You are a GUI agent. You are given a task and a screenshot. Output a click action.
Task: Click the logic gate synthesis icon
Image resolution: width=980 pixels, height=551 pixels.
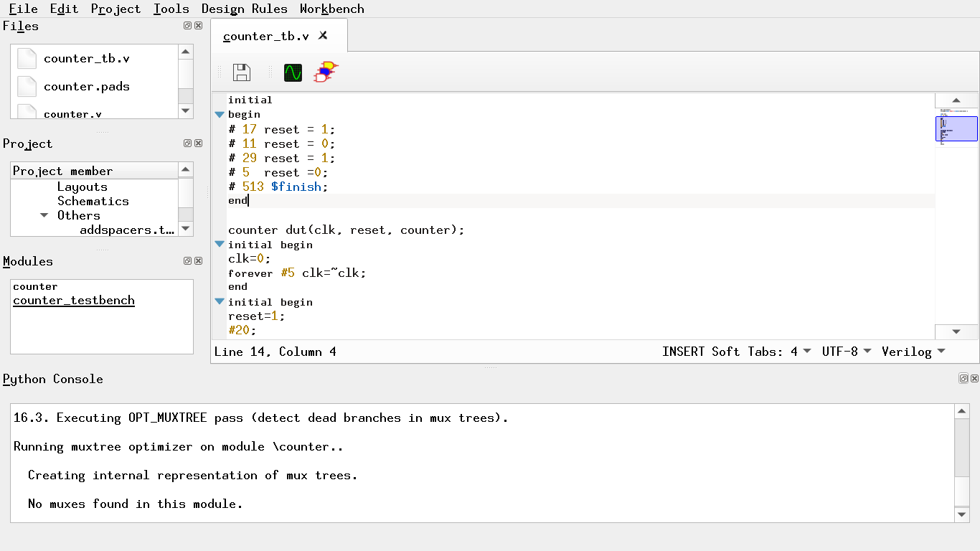tap(326, 72)
